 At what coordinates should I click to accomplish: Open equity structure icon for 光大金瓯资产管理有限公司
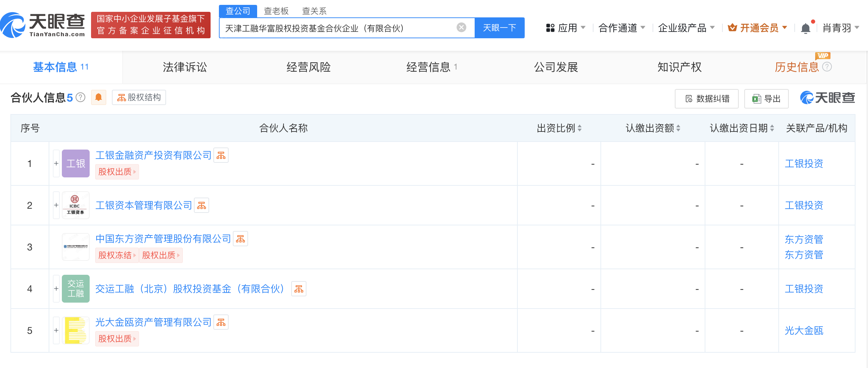(x=221, y=322)
